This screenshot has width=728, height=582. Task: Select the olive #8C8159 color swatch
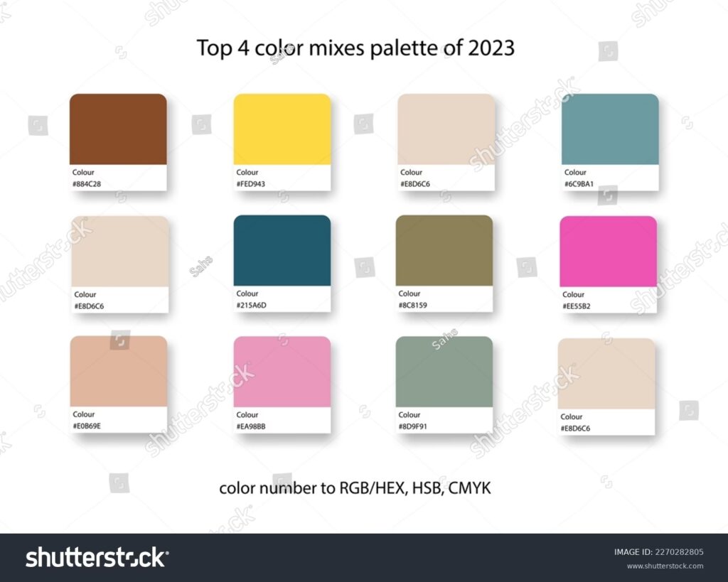click(x=444, y=251)
